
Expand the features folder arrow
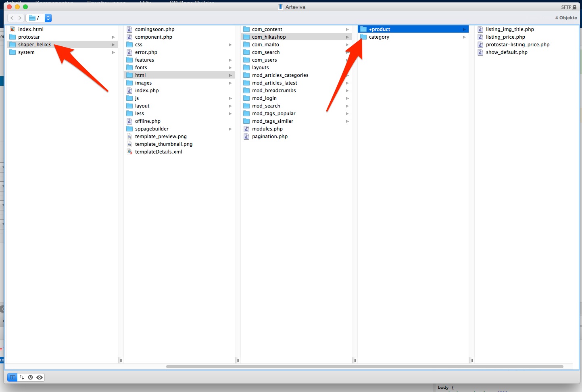point(230,60)
